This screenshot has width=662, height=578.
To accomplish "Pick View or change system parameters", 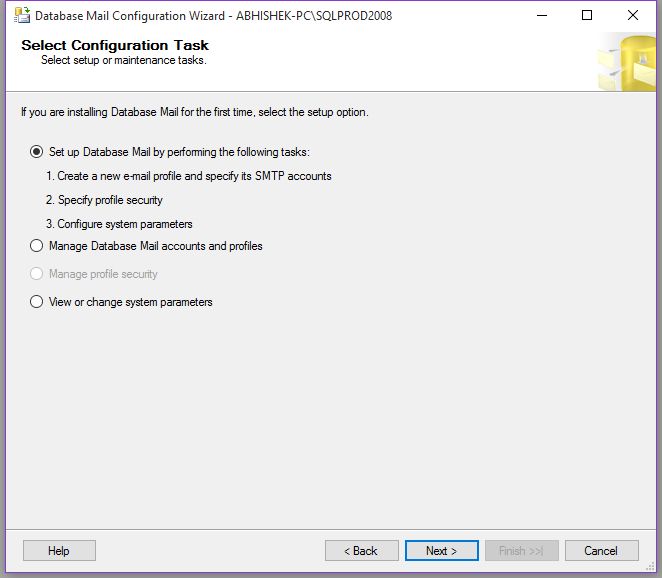I will pos(37,302).
